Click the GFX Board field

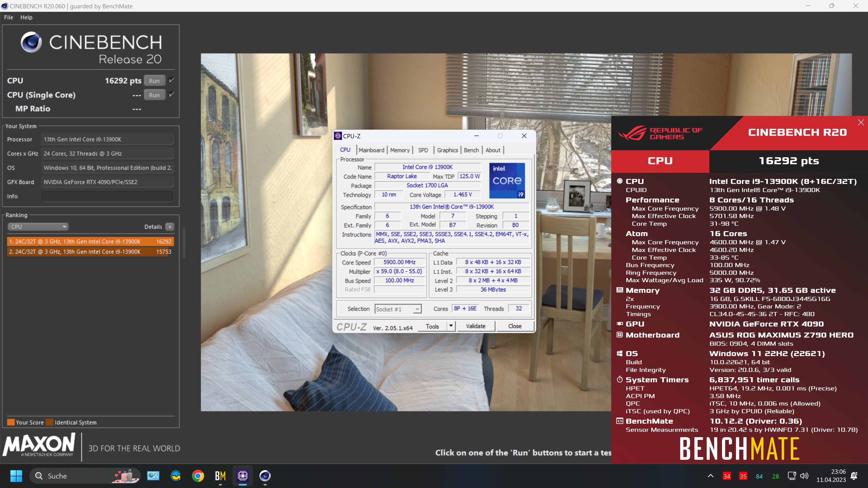pyautogui.click(x=108, y=182)
